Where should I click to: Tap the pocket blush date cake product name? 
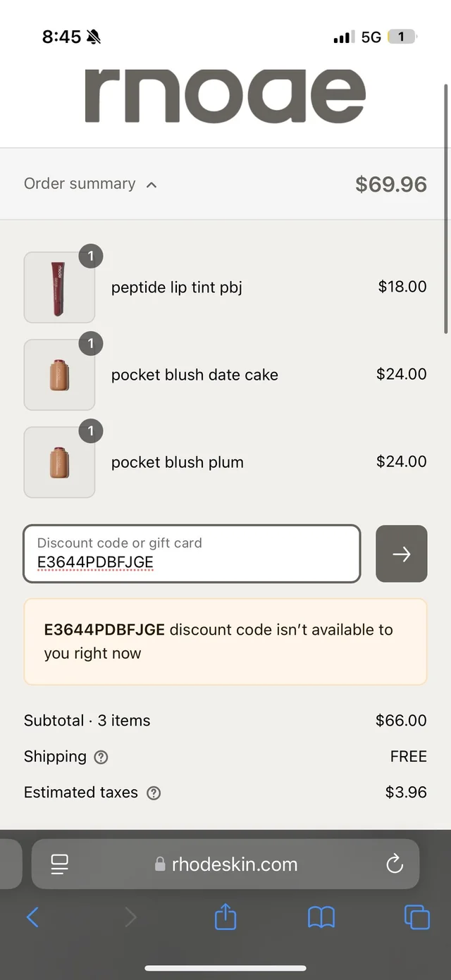click(x=194, y=375)
